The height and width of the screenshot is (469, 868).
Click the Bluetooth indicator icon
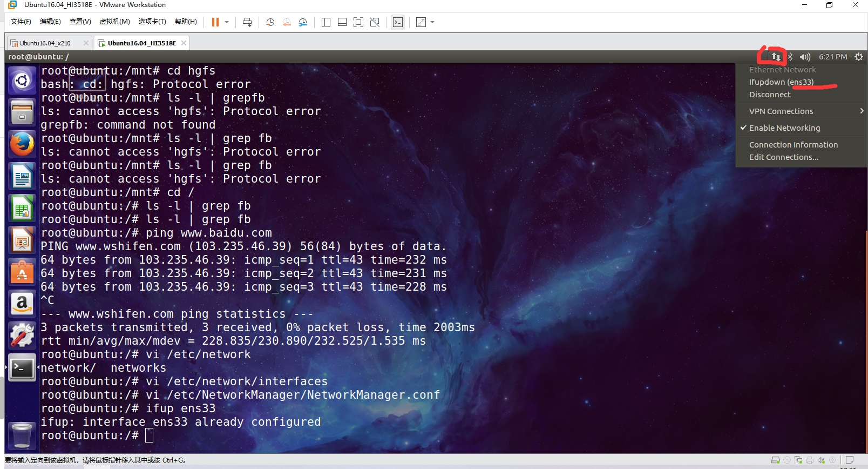[x=790, y=57]
